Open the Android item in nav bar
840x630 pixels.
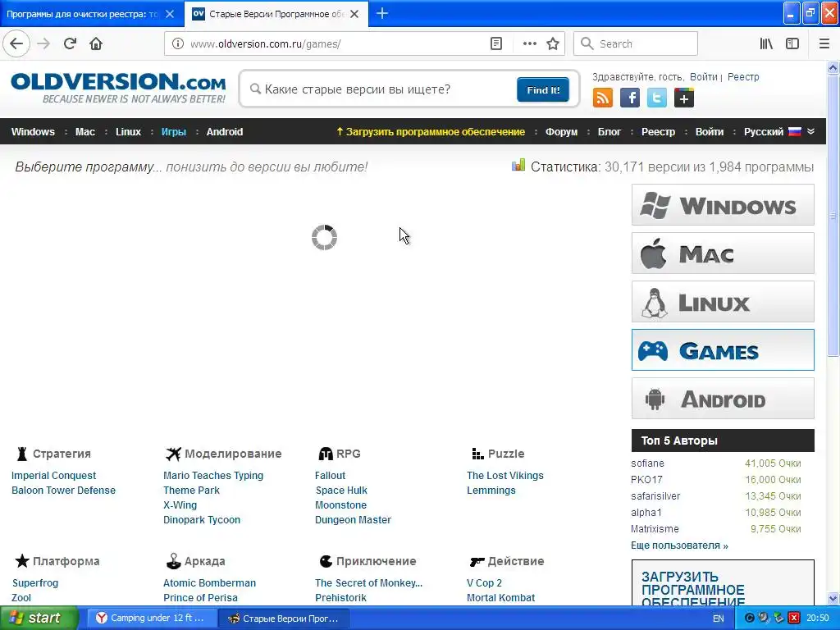[x=225, y=132]
